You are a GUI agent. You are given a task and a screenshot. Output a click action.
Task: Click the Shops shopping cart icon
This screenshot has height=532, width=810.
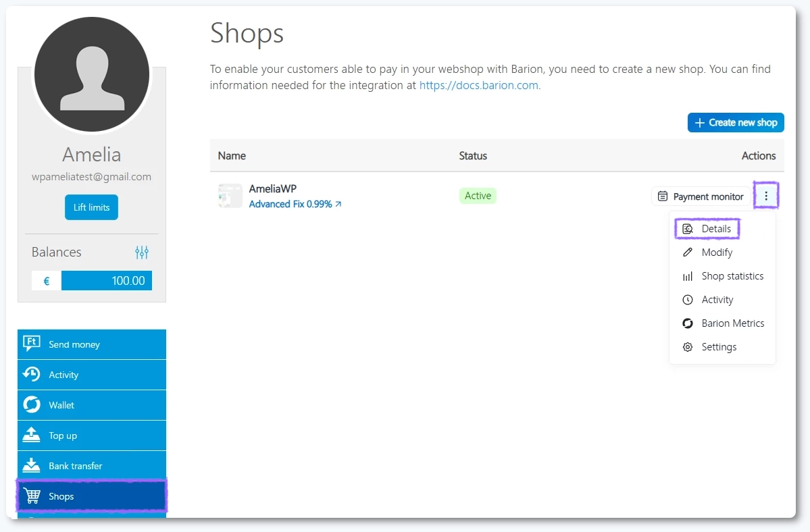(x=32, y=496)
